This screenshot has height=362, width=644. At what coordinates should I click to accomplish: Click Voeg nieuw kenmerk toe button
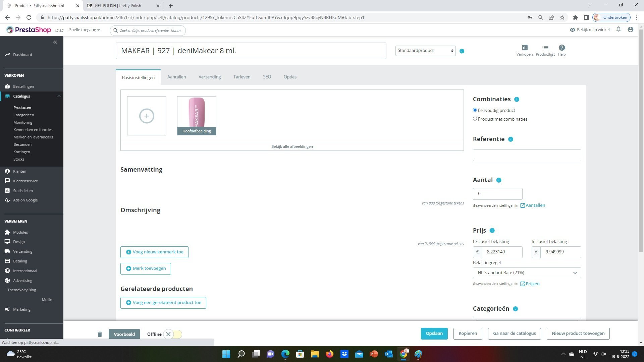(x=154, y=252)
